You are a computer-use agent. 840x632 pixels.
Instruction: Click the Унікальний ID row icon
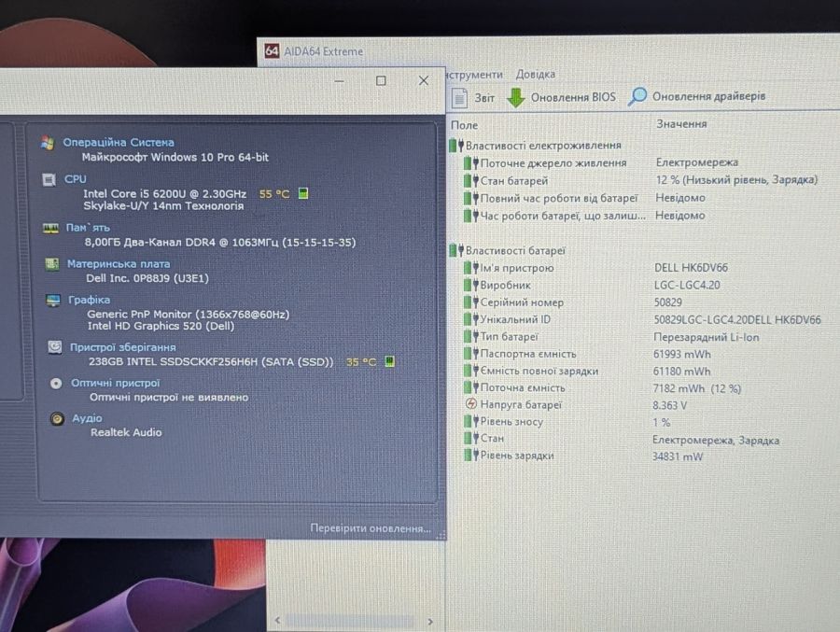coord(471,319)
